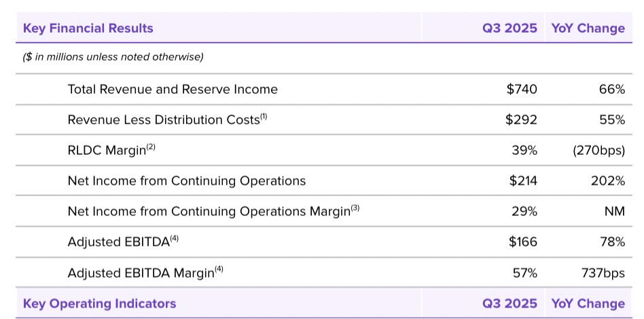Open footnote 4 next to Adjusted EBITDA Margin
This screenshot has height=319, width=644.
219,269
